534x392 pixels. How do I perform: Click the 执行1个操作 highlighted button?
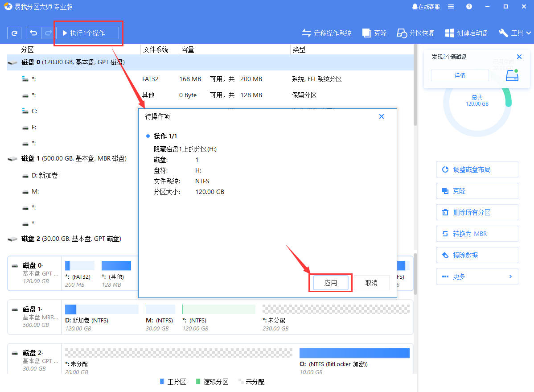coord(88,33)
